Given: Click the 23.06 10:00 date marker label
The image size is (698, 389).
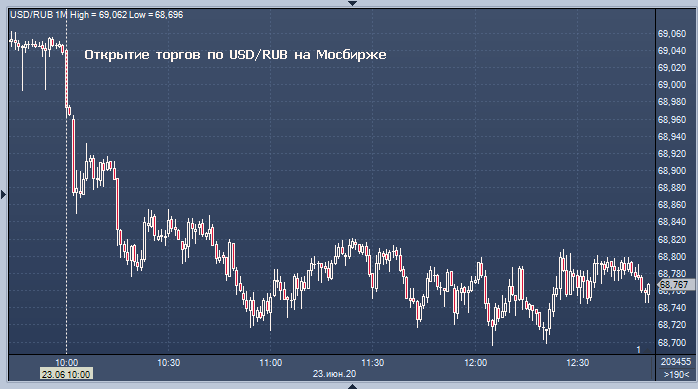Looking at the screenshot, I should 66,374.
